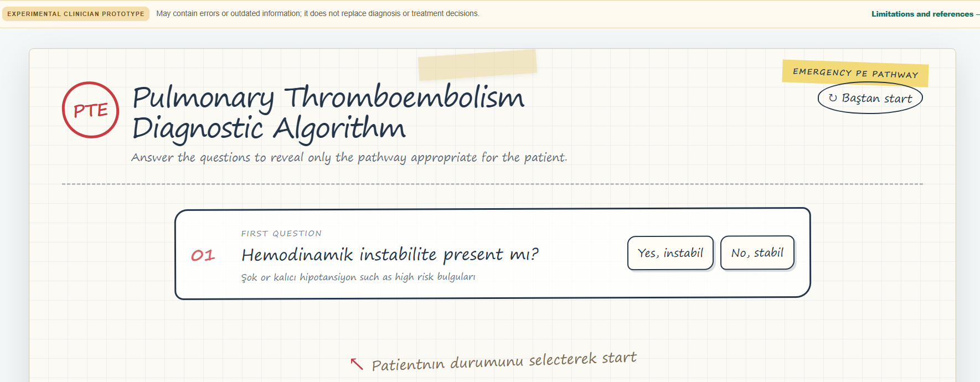Click the red 01 question number
This screenshot has width=980, height=382.
[x=203, y=255]
